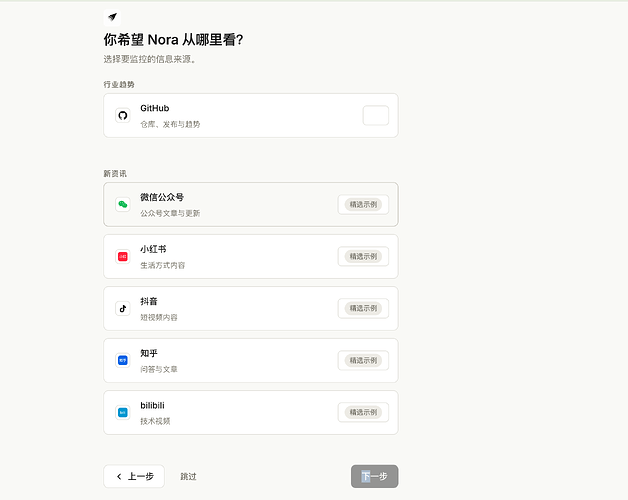Click the 问答与文章 description
628x500 pixels.
159,369
